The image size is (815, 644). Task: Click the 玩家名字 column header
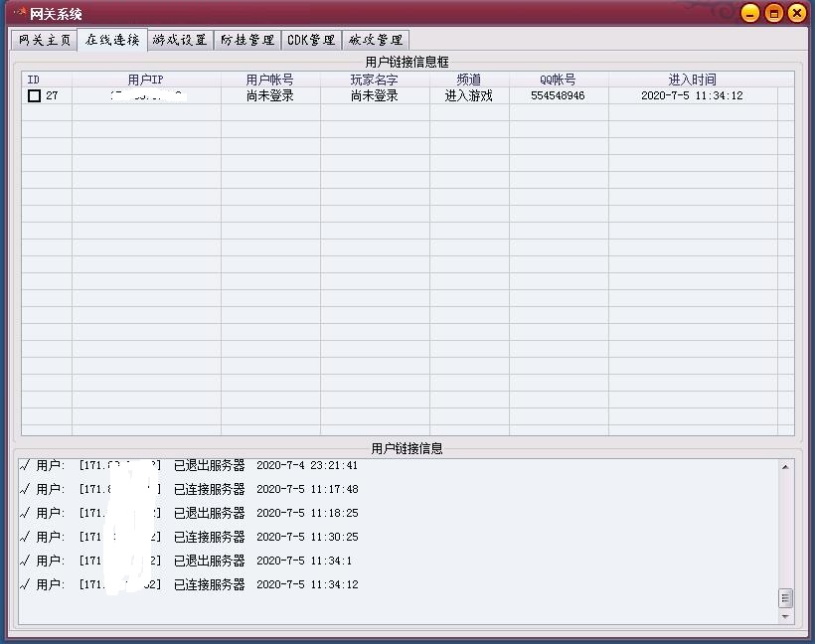click(x=375, y=80)
